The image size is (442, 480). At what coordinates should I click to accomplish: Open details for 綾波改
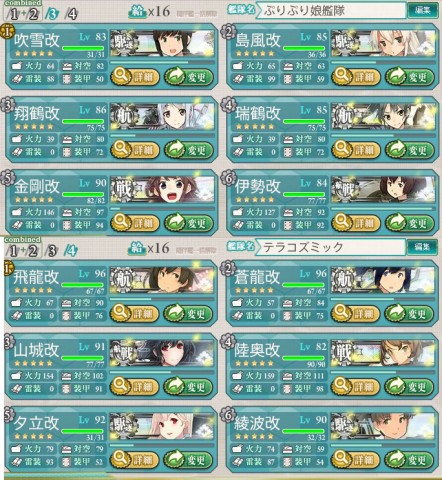(x=355, y=459)
